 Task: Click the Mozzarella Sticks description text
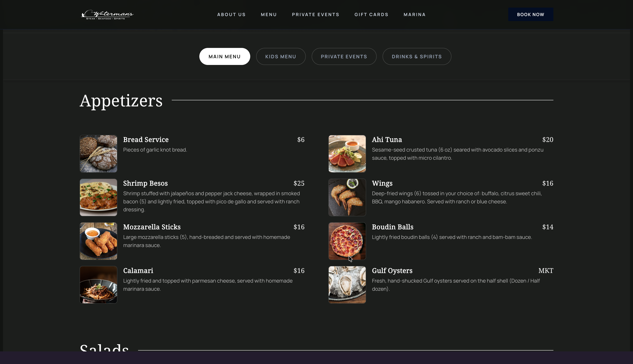click(207, 241)
